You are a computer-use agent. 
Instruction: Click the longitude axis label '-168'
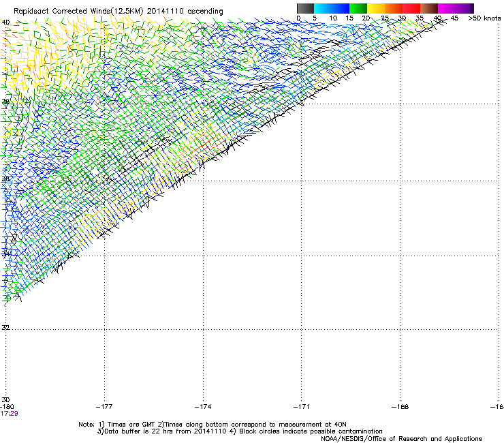(x=400, y=407)
